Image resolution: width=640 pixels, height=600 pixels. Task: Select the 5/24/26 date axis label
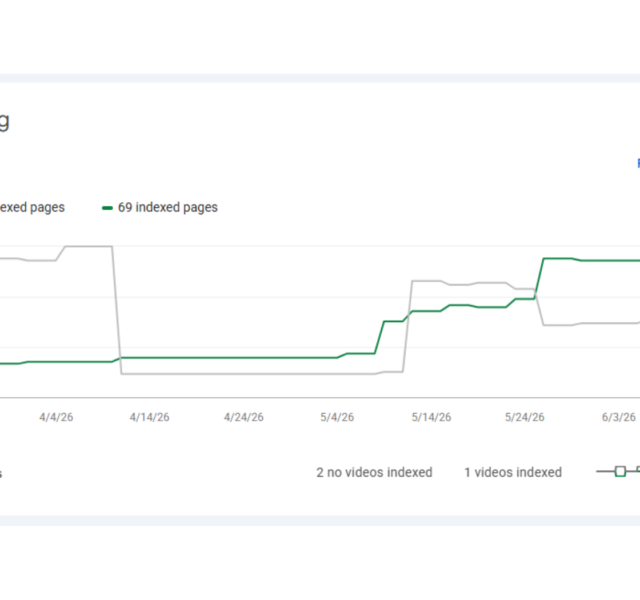tap(524, 417)
